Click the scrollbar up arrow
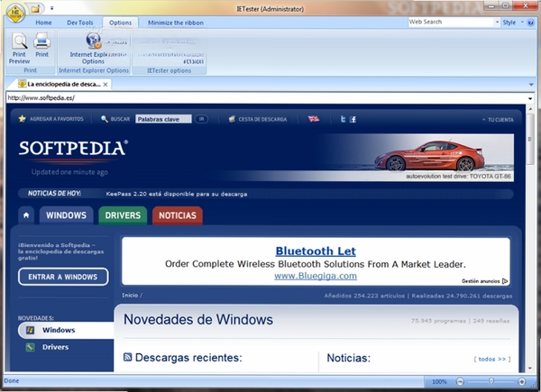 (530, 109)
